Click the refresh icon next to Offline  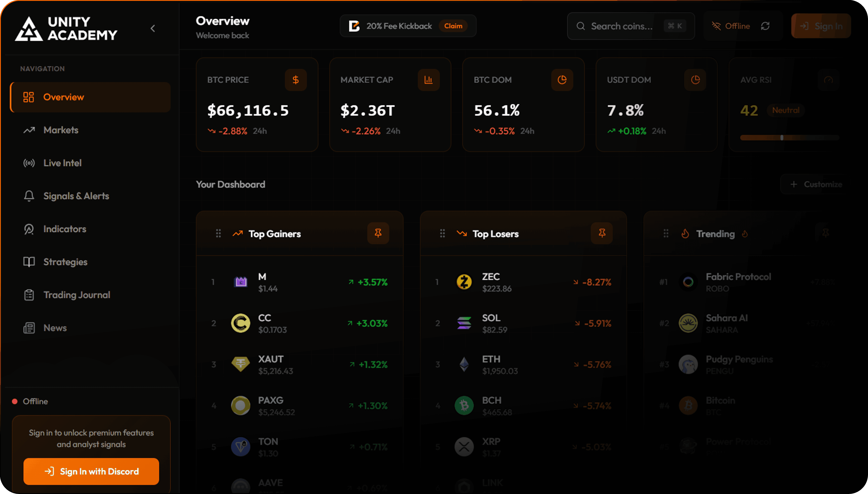[765, 26]
